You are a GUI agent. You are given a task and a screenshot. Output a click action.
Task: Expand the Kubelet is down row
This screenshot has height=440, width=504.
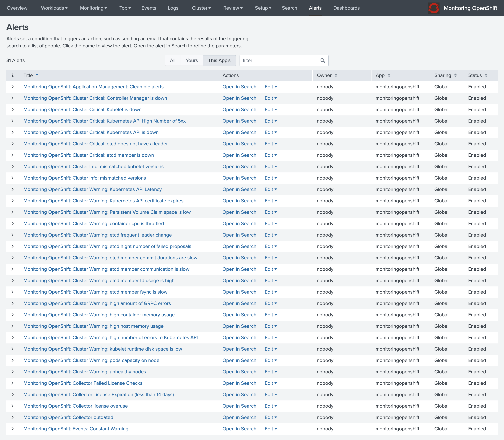pos(12,110)
